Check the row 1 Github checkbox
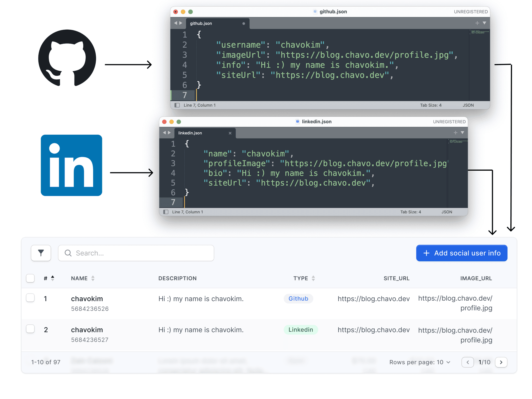The width and height of the screenshot is (532, 399). point(30,298)
